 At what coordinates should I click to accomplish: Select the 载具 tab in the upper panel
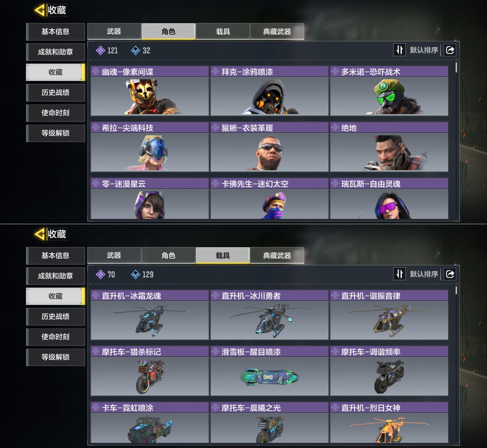(x=223, y=31)
